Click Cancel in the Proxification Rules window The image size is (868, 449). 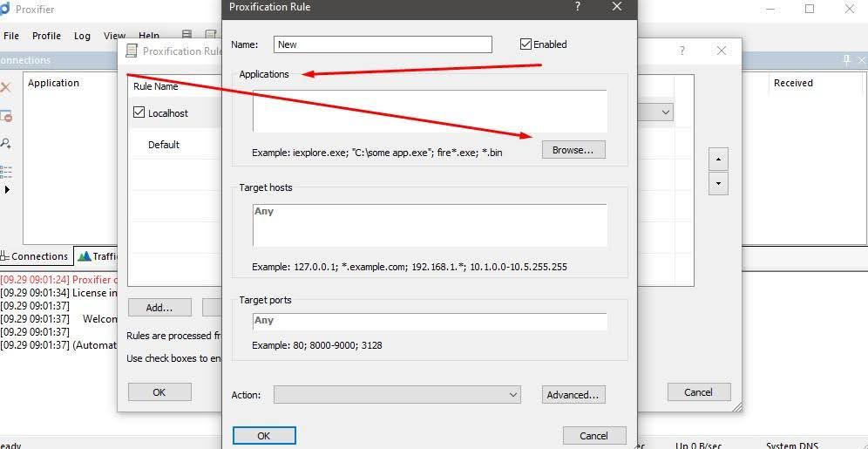tap(699, 392)
